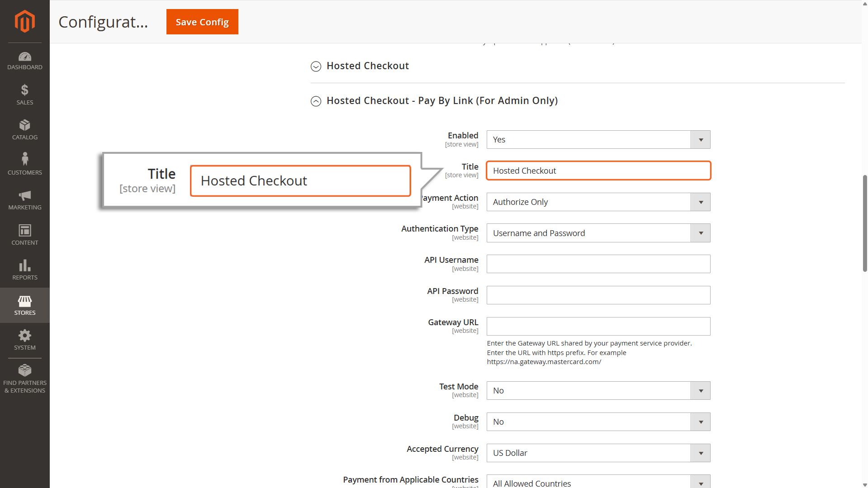
Task: Click the Gateway URL input field
Action: [x=598, y=327]
